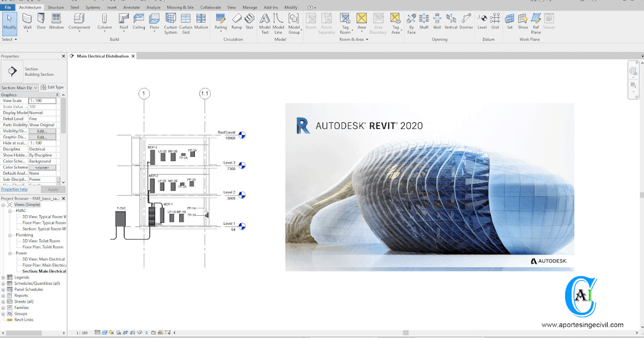Choose the Model Line tool
The height and width of the screenshot is (338, 644).
click(278, 23)
